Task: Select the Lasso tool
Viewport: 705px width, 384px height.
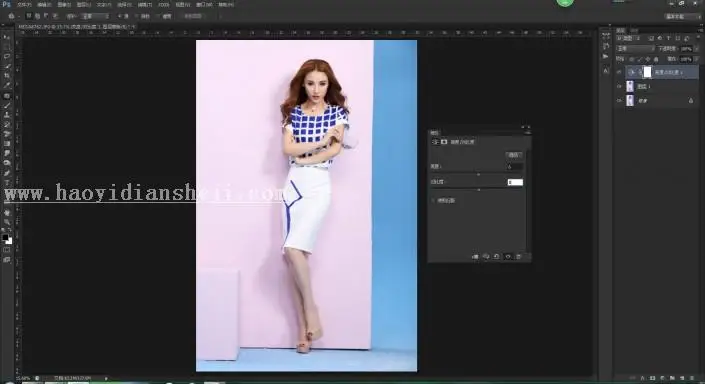Action: click(7, 56)
